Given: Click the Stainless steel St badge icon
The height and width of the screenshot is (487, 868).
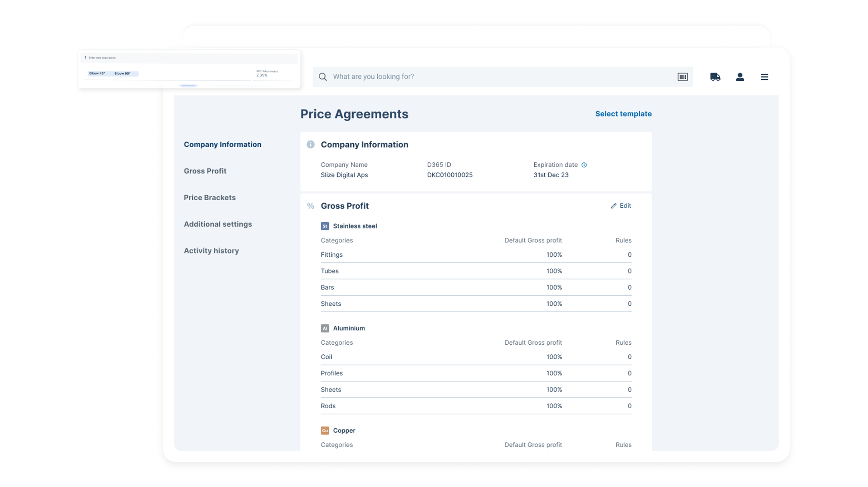Looking at the screenshot, I should [x=325, y=226].
